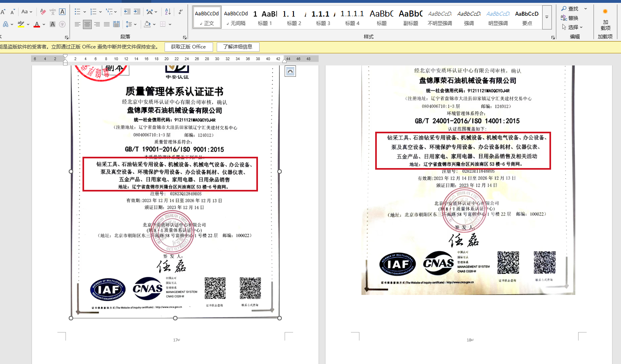The image size is (621, 364).
Task: Expand text effects dropdown arrow
Action: 12,24
